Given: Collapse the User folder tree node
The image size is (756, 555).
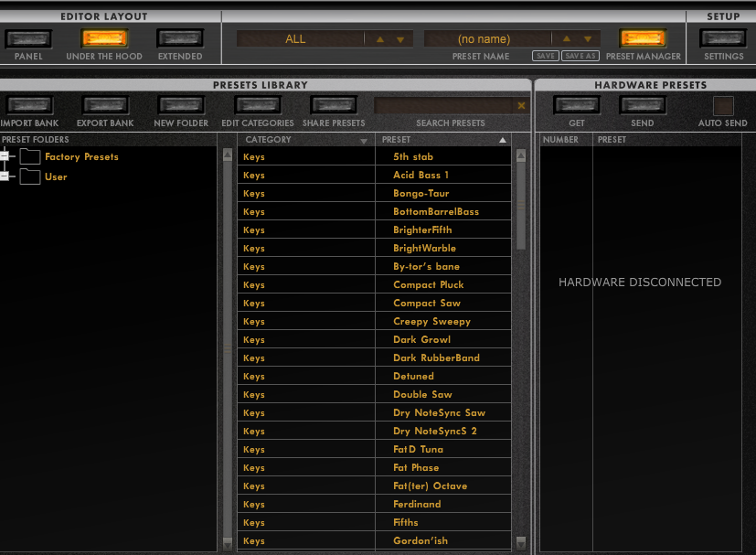Looking at the screenshot, I should coord(5,176).
